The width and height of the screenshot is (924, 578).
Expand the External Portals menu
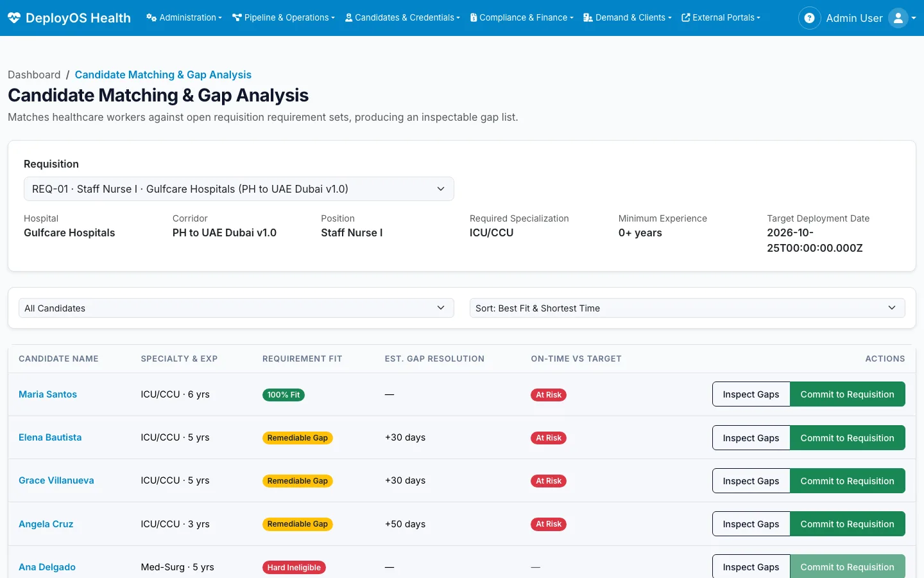721,18
